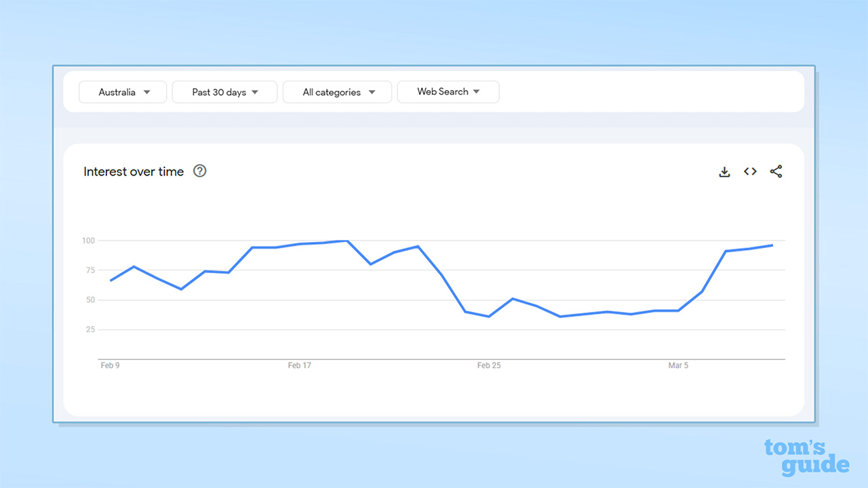
Task: Select the download arrow above the chart
Action: (x=724, y=171)
